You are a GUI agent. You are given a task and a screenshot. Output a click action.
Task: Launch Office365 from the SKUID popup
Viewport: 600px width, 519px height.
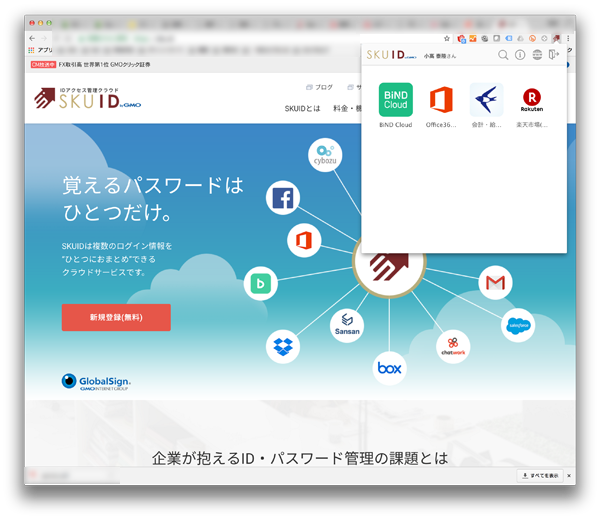441,100
